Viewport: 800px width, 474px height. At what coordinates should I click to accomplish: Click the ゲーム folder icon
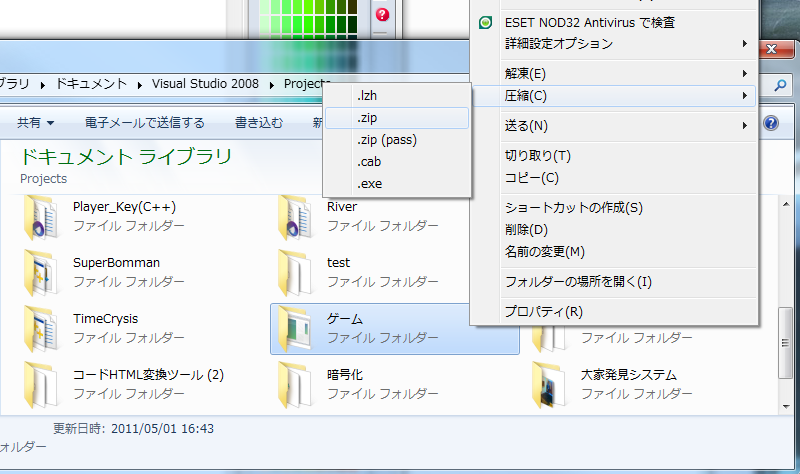(295, 330)
